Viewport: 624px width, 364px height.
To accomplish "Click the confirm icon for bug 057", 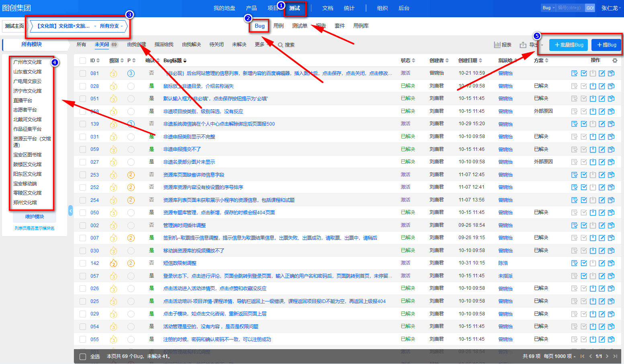I will click(x=575, y=276).
